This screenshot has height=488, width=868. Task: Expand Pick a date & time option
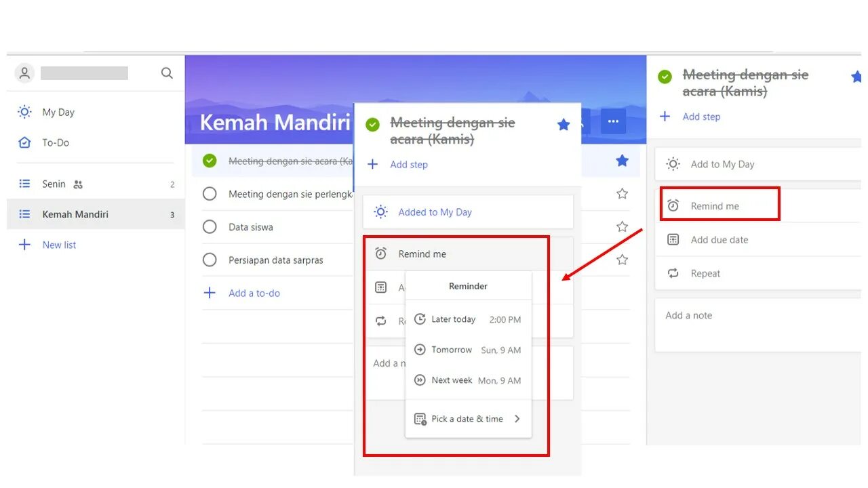tap(469, 419)
